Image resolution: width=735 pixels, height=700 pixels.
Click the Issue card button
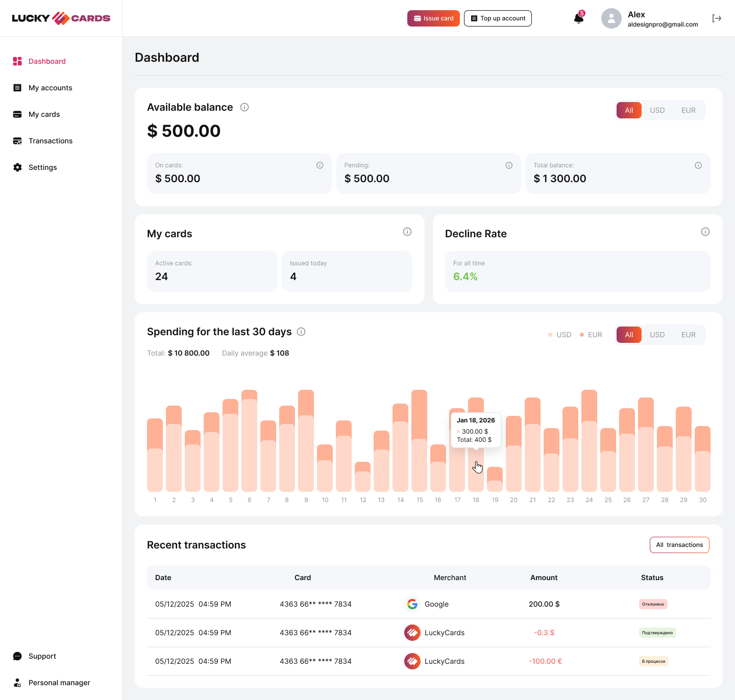click(x=433, y=18)
